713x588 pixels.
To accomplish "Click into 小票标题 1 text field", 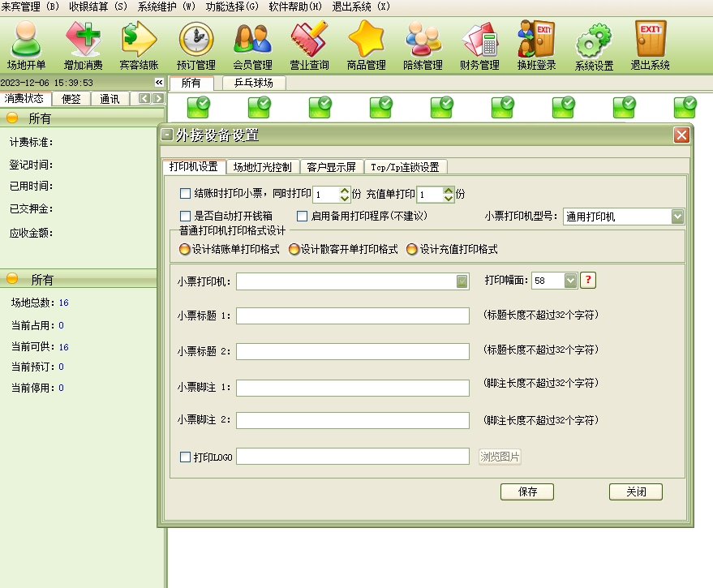I will click(x=353, y=315).
